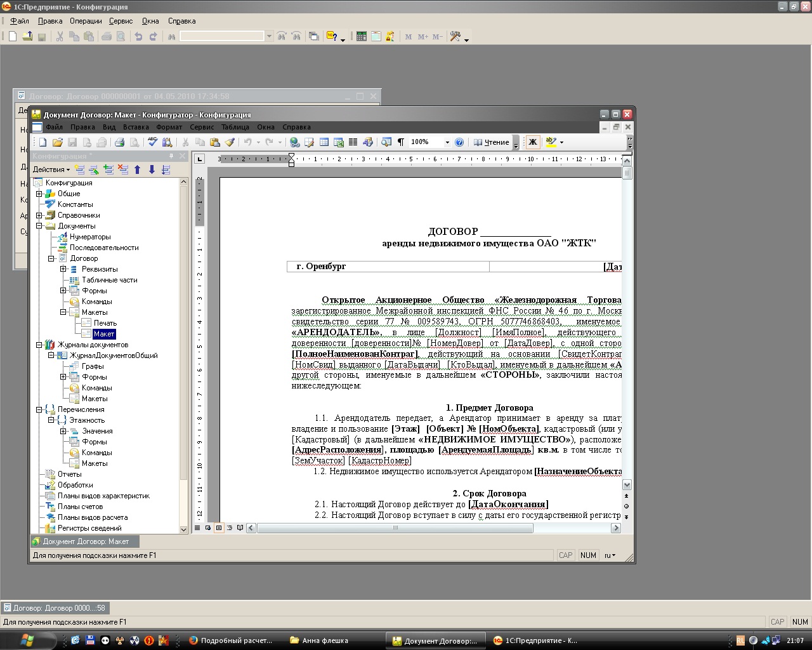This screenshot has width=812, height=650.
Task: Click the tools hammer icon in main toolbar
Action: coord(455,36)
